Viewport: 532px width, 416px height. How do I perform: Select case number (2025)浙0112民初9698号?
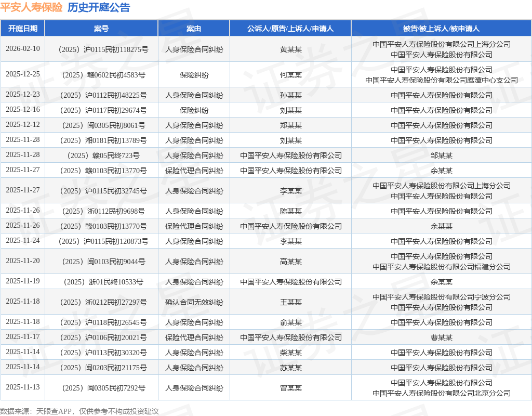tap(103, 212)
